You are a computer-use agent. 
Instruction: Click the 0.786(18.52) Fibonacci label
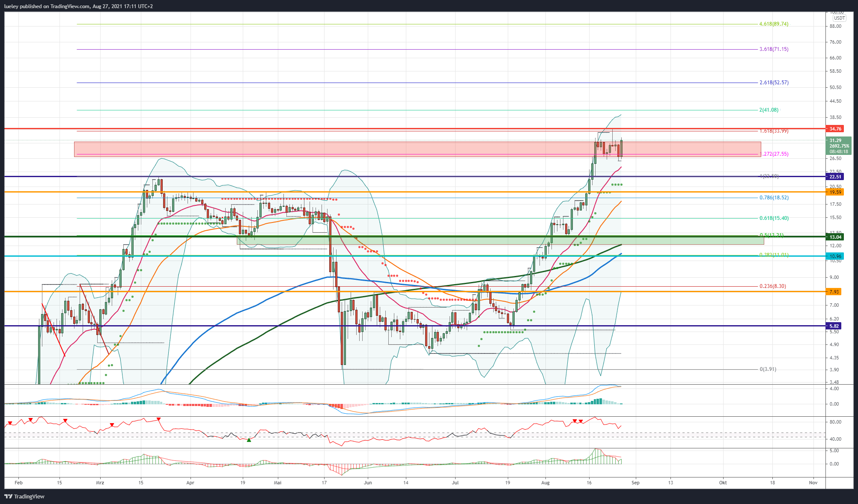click(x=774, y=198)
